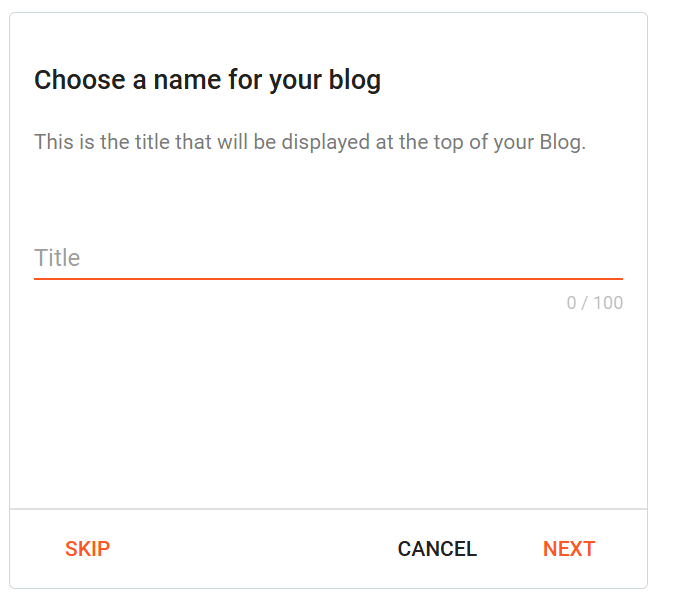Click the word 'blog' in the heading
Viewport: 687px width, 602px height.
(355, 81)
